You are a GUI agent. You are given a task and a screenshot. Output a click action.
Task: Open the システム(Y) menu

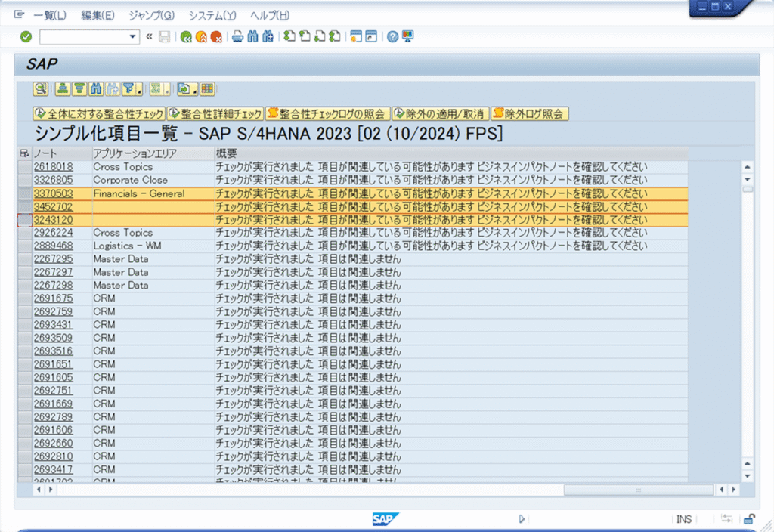coord(212,15)
